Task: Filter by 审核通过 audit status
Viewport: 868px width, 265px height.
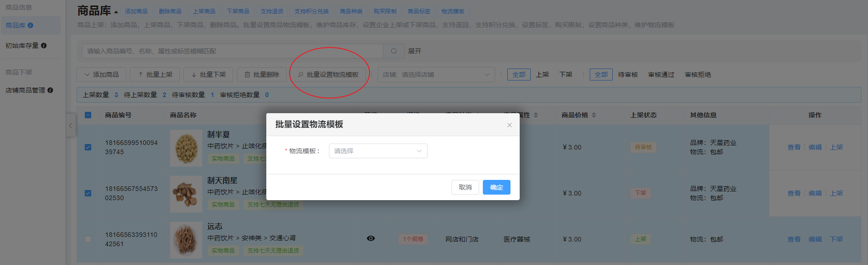Action: click(x=661, y=75)
